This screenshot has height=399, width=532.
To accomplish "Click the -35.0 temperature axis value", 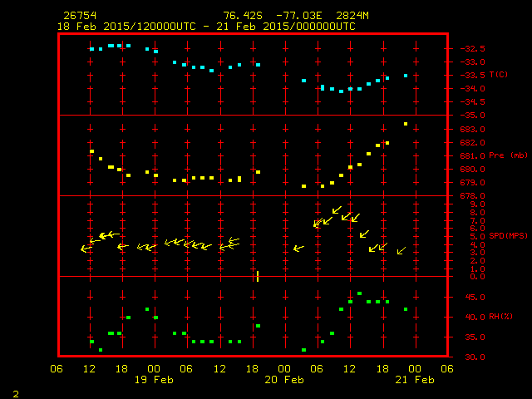I will (470, 115).
